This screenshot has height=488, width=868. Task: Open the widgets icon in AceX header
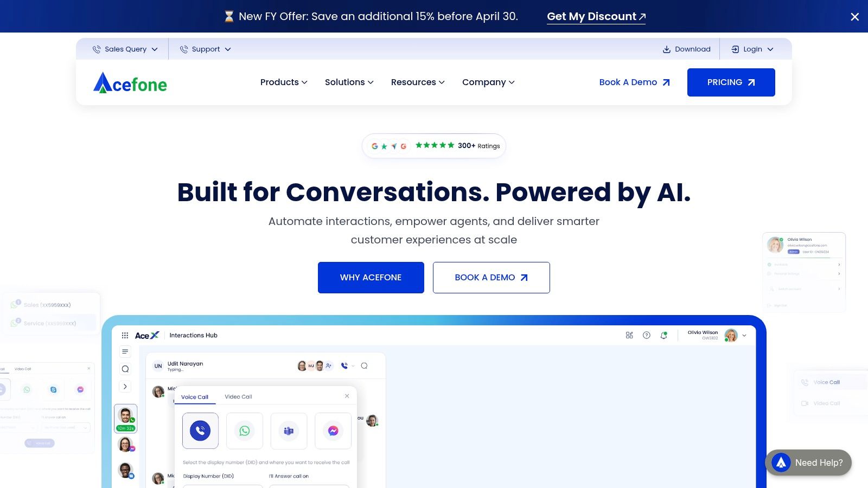click(x=629, y=335)
